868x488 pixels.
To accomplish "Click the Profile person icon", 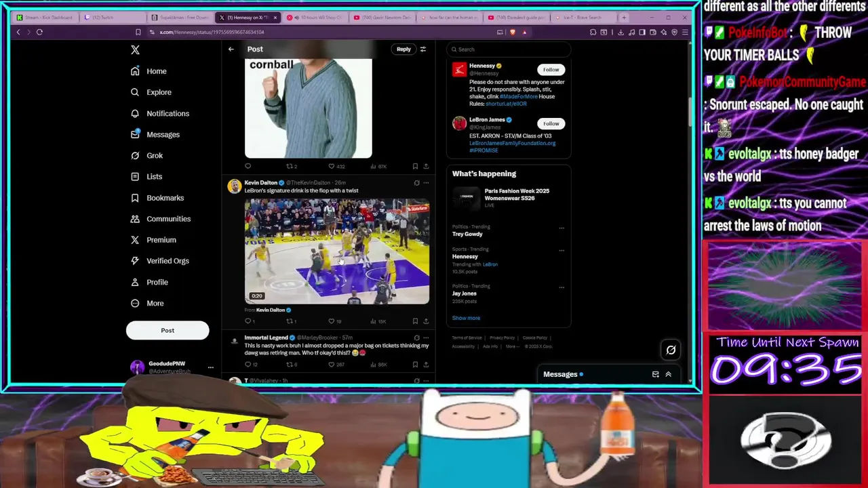I will click(x=135, y=282).
